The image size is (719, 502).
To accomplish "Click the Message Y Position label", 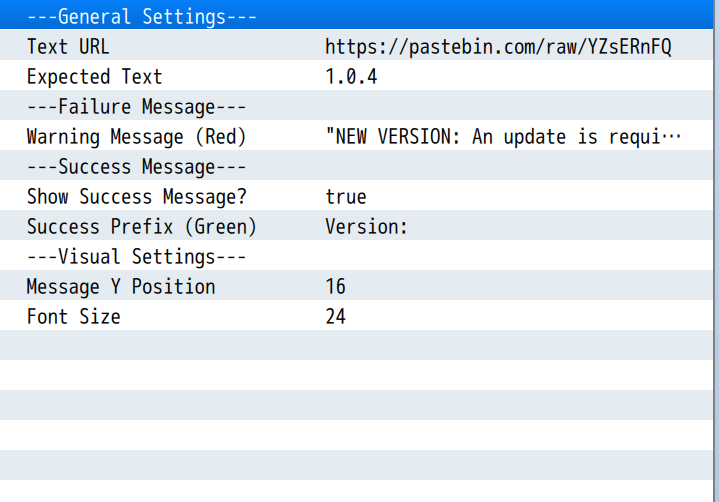I will pos(120,287).
